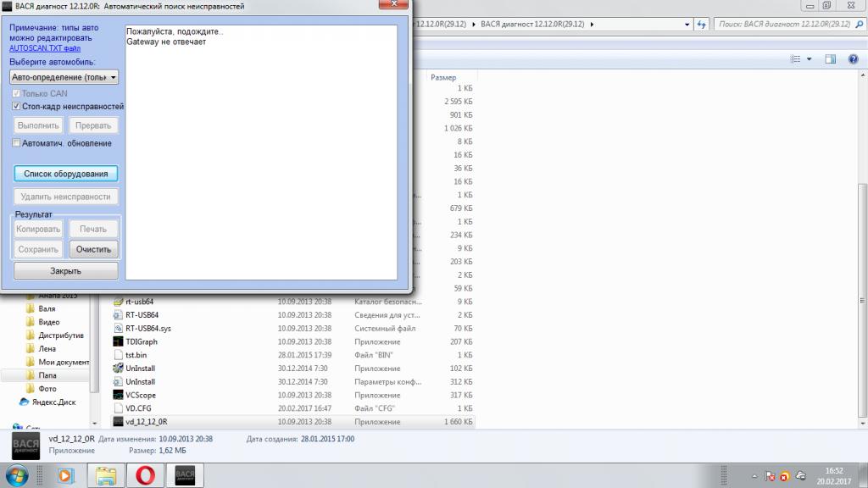
Task: Open Windows Explorer taskbar icon
Action: pos(106,475)
